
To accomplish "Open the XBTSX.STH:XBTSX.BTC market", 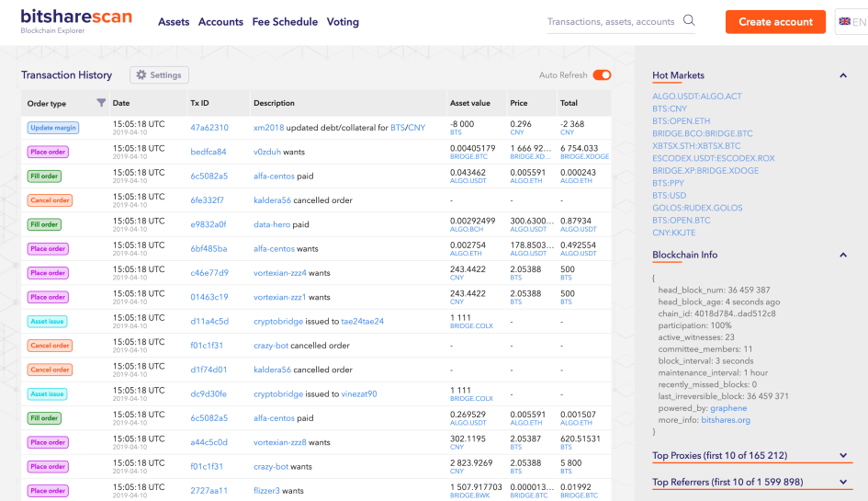I will pos(696,146).
